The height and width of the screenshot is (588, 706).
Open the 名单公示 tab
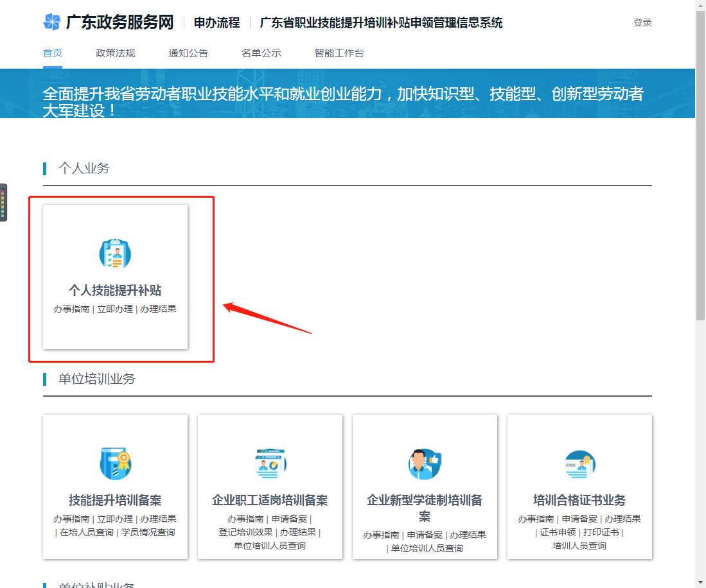(x=261, y=53)
